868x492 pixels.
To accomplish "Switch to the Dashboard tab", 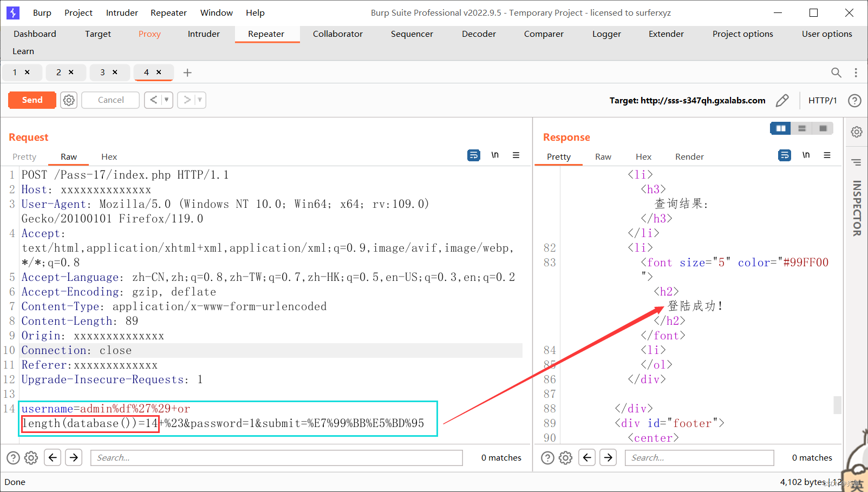I will (35, 34).
